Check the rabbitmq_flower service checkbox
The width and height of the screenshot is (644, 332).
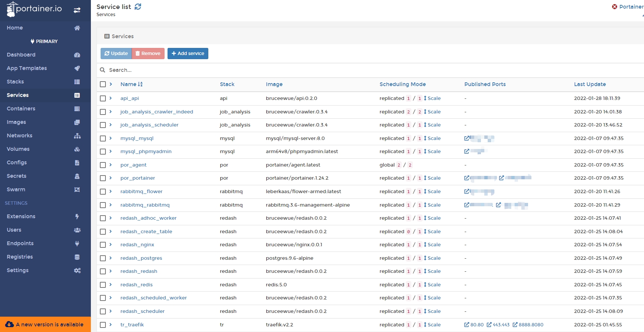tap(103, 192)
